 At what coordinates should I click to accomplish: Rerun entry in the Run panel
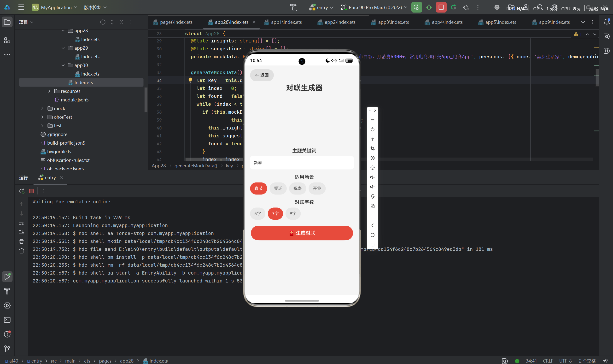(22, 191)
